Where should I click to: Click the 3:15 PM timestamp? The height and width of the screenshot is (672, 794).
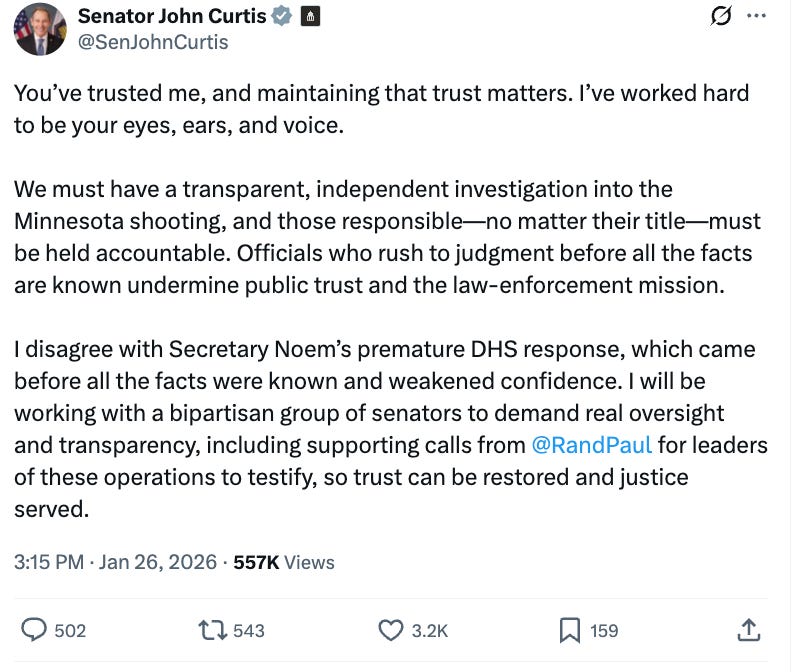[x=49, y=562]
